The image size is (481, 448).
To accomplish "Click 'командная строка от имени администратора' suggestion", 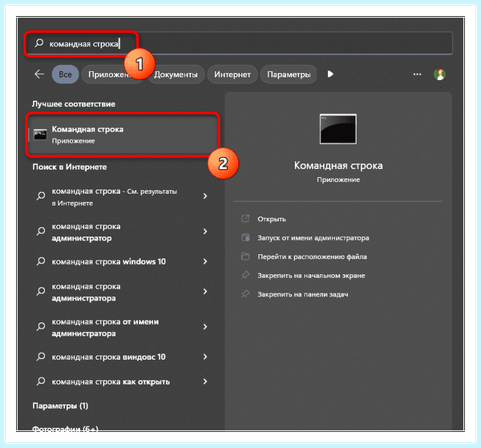I will (122, 327).
